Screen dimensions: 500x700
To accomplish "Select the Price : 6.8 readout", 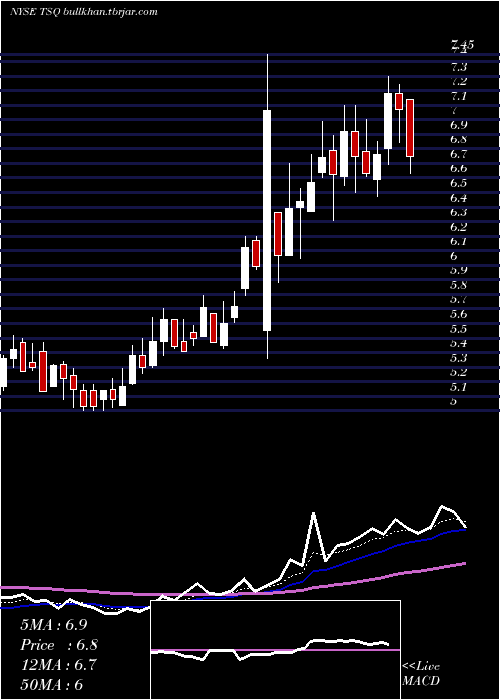I will (x=58, y=645).
